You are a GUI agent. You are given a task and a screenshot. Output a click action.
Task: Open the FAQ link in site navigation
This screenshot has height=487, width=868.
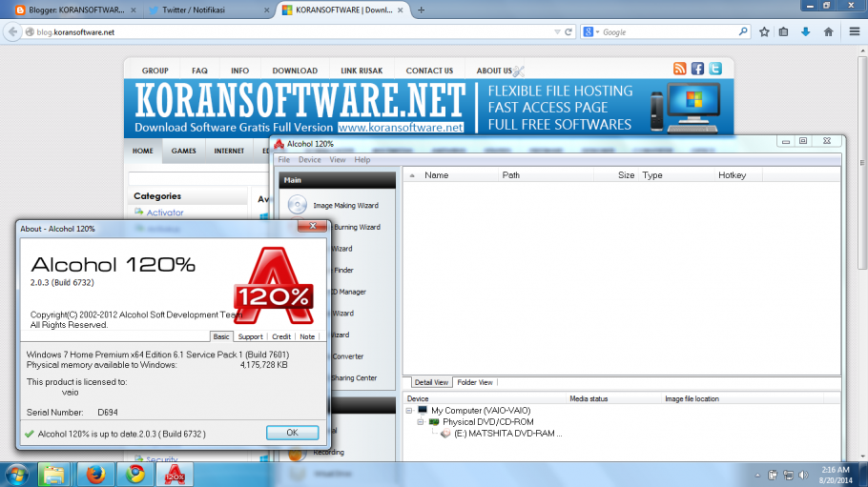200,71
